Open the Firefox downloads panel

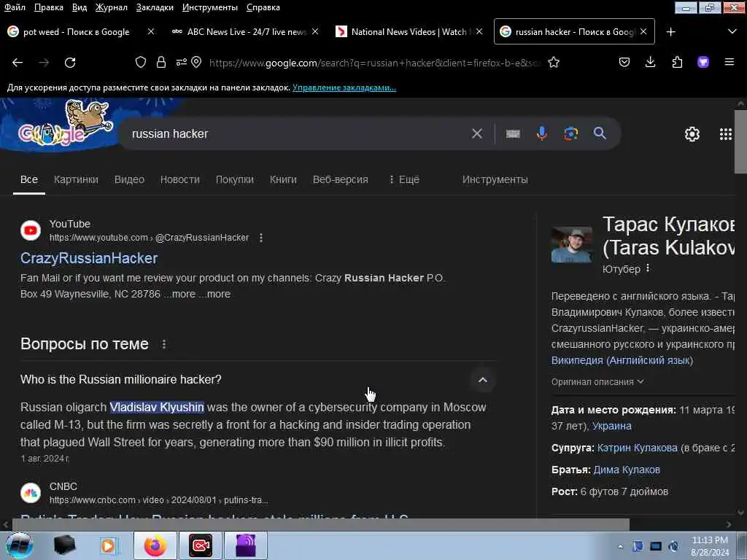650,63
